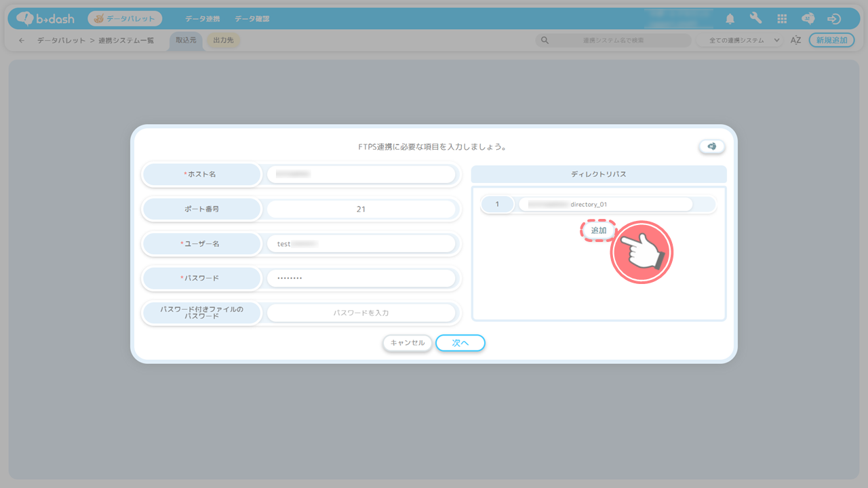
Task: Expand the 全ての連携システム dropdown
Action: [741, 41]
